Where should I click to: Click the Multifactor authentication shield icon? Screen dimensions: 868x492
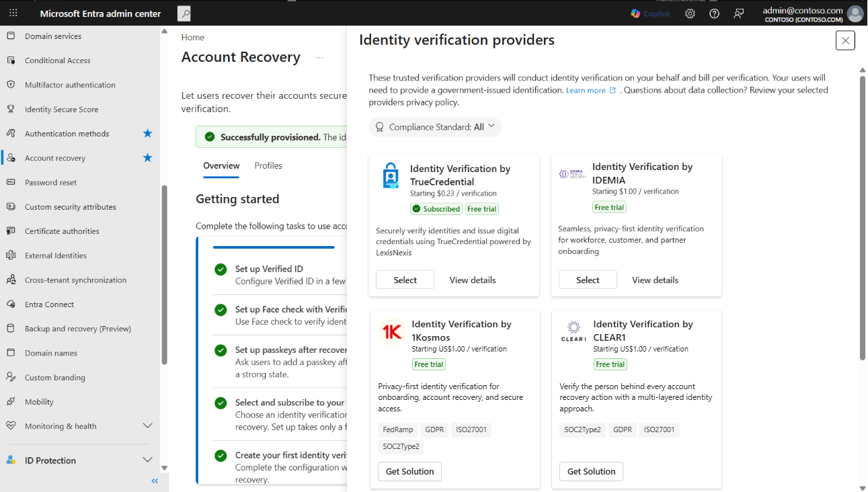11,85
